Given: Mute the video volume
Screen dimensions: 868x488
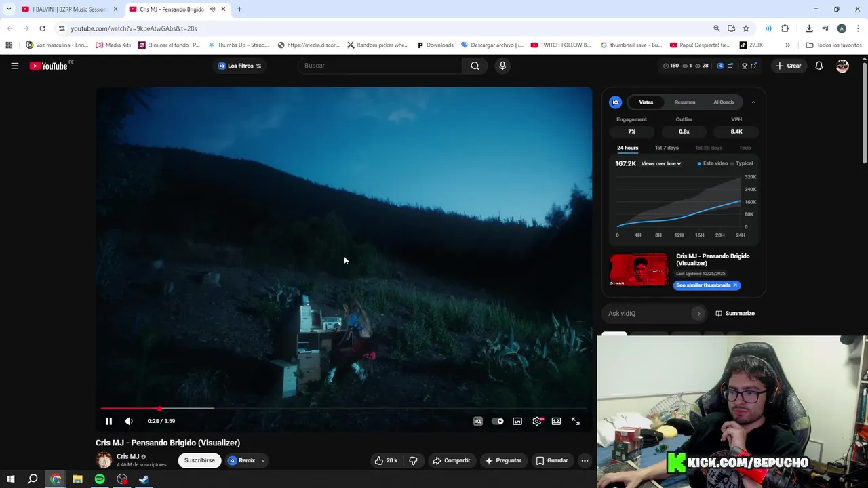Looking at the screenshot, I should pos(129,421).
